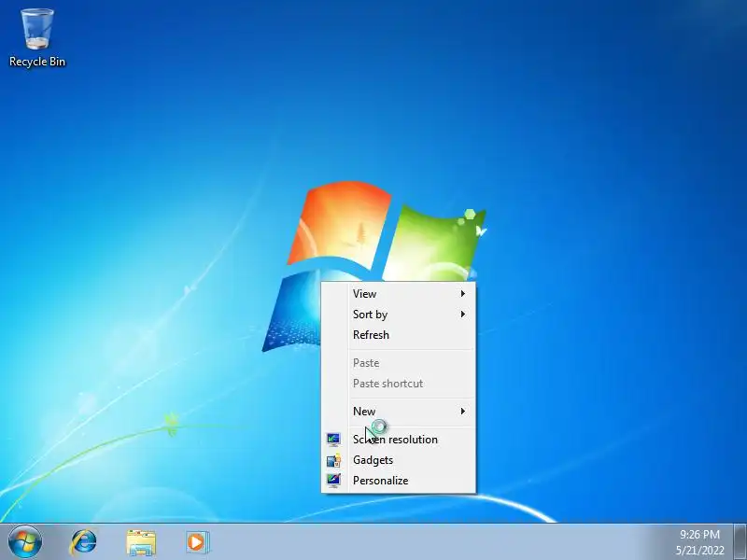Select Screen resolution from the context menu
747x560 pixels.
[x=399, y=439]
